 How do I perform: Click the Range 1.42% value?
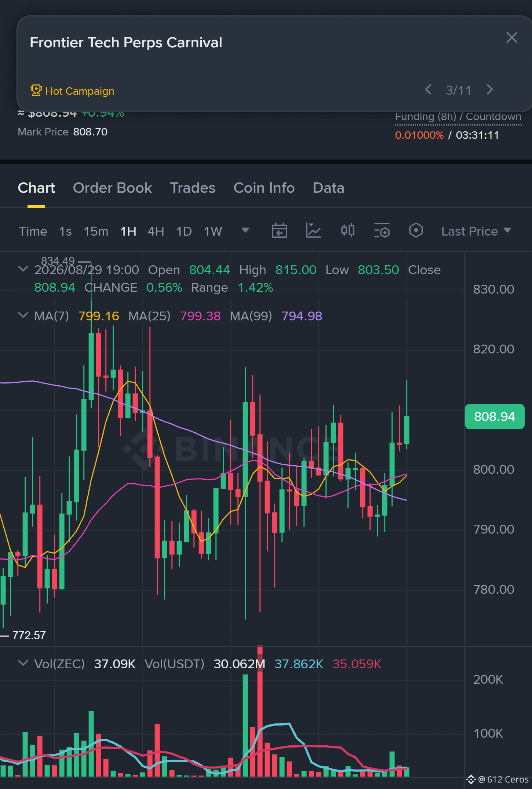point(255,287)
